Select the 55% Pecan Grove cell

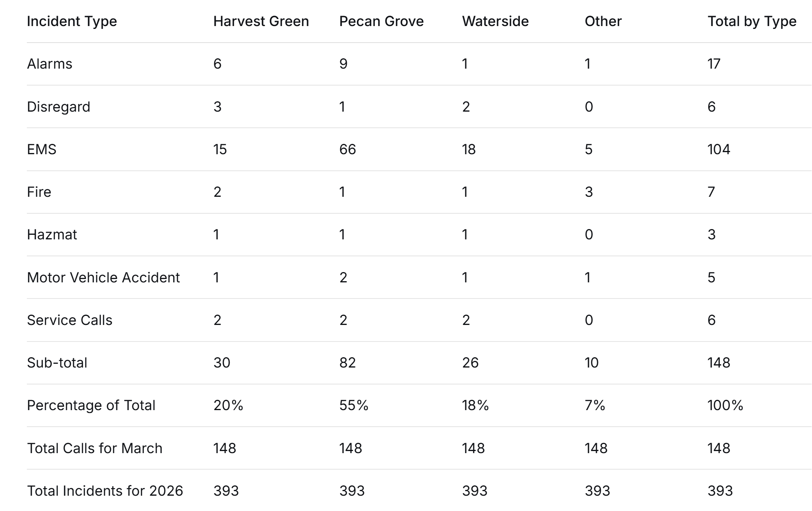point(353,405)
